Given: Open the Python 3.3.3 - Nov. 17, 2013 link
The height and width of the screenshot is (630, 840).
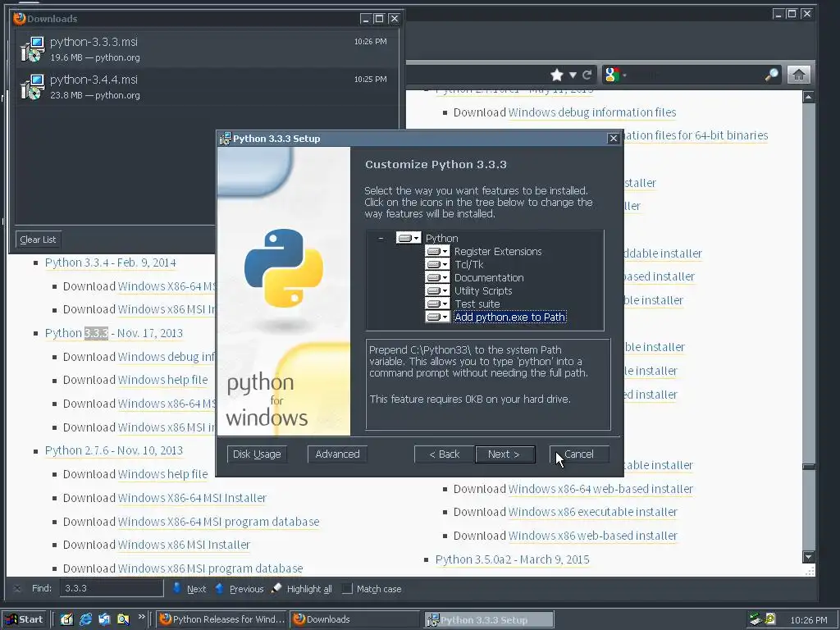Looking at the screenshot, I should click(x=114, y=333).
